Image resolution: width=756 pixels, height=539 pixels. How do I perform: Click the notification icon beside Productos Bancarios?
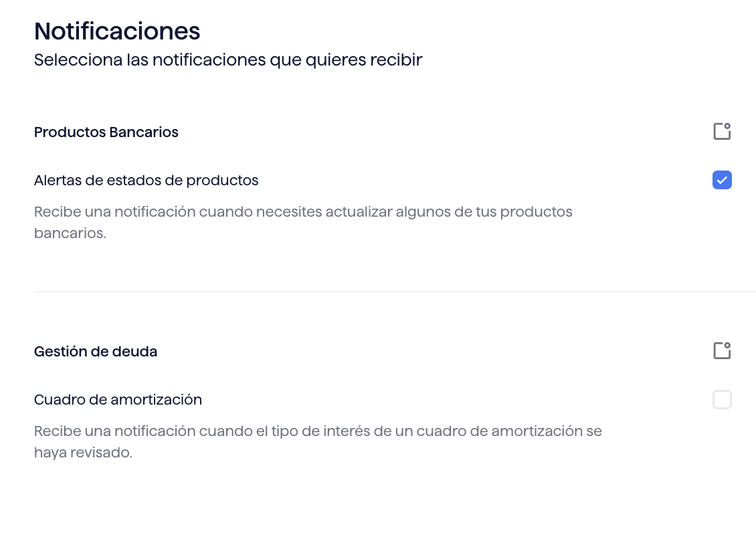[722, 131]
